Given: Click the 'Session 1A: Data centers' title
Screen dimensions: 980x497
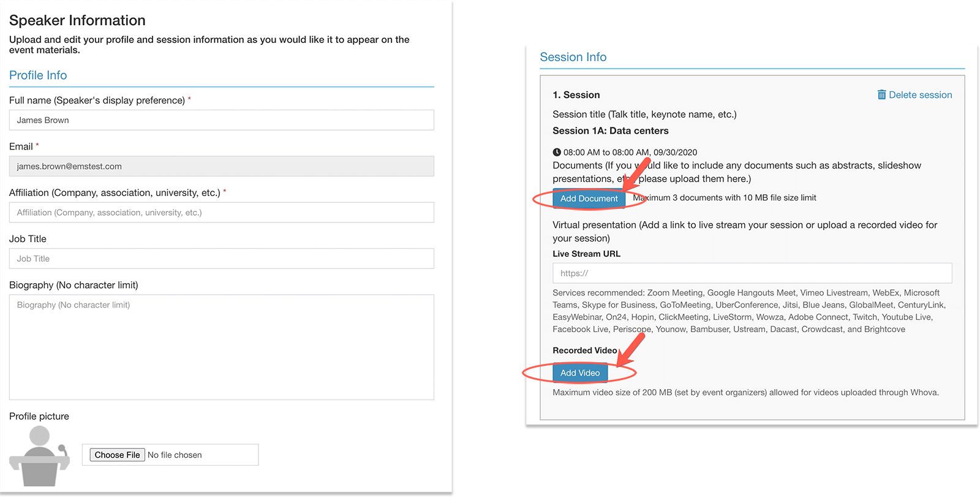Looking at the screenshot, I should point(610,131).
